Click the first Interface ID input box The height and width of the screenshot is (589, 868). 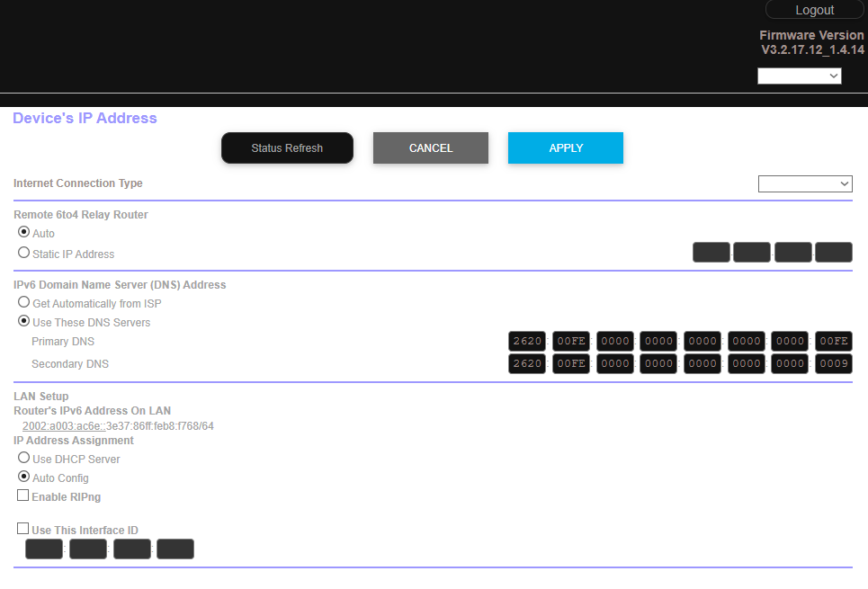tap(44, 549)
